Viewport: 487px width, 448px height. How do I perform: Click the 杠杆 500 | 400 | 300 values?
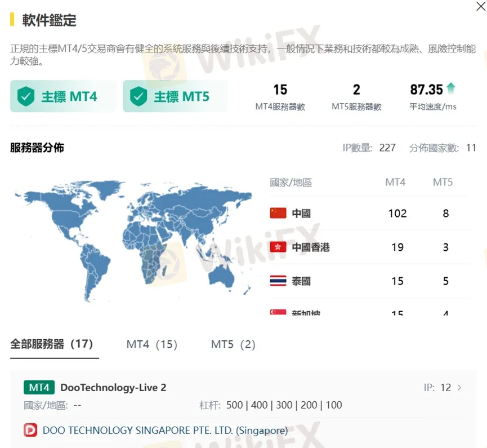[x=284, y=405]
